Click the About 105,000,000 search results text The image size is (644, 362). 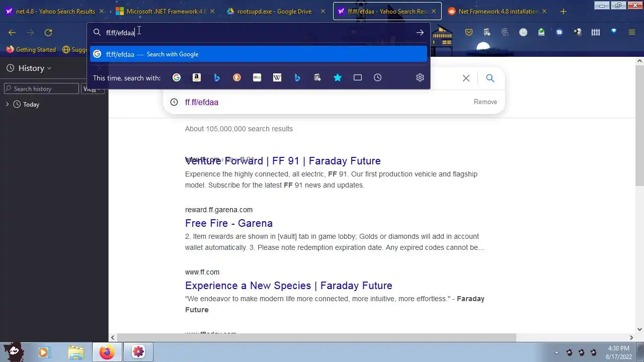239,129
